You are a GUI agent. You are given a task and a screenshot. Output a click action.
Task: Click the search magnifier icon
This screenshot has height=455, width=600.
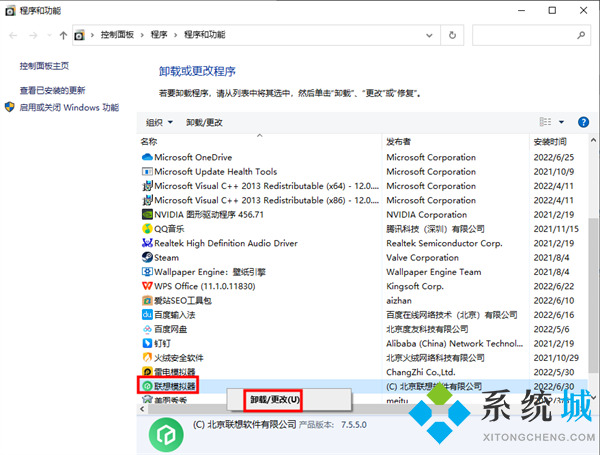tap(581, 35)
